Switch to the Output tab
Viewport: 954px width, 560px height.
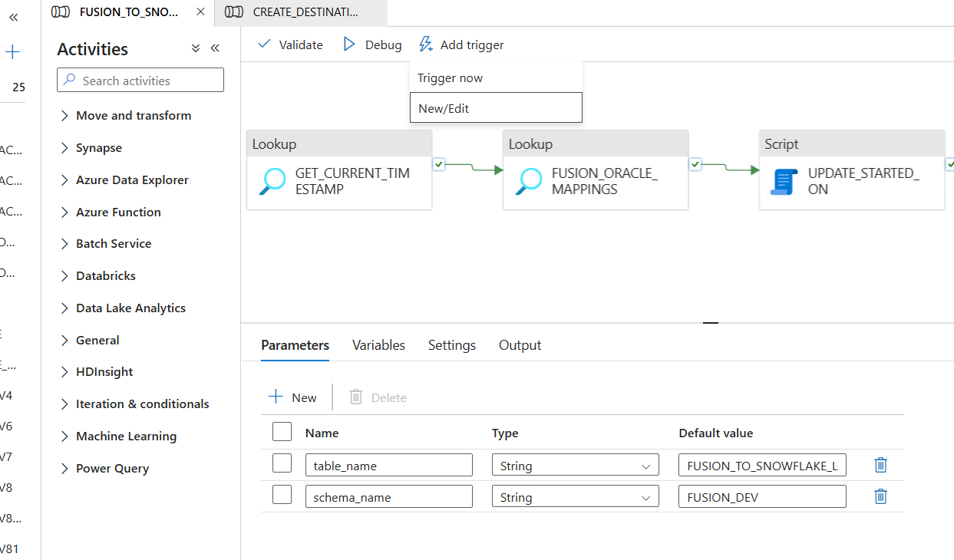click(520, 345)
